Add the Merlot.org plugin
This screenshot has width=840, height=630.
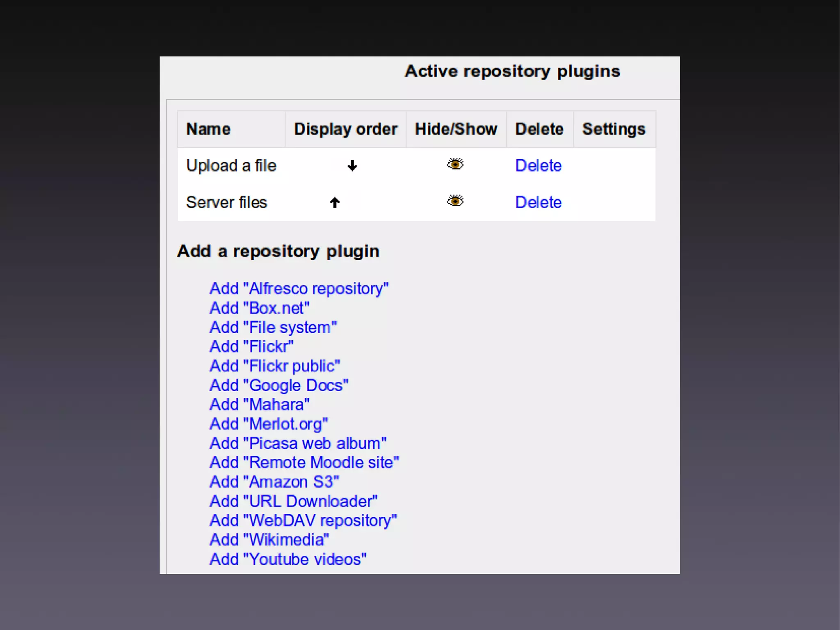tap(269, 424)
